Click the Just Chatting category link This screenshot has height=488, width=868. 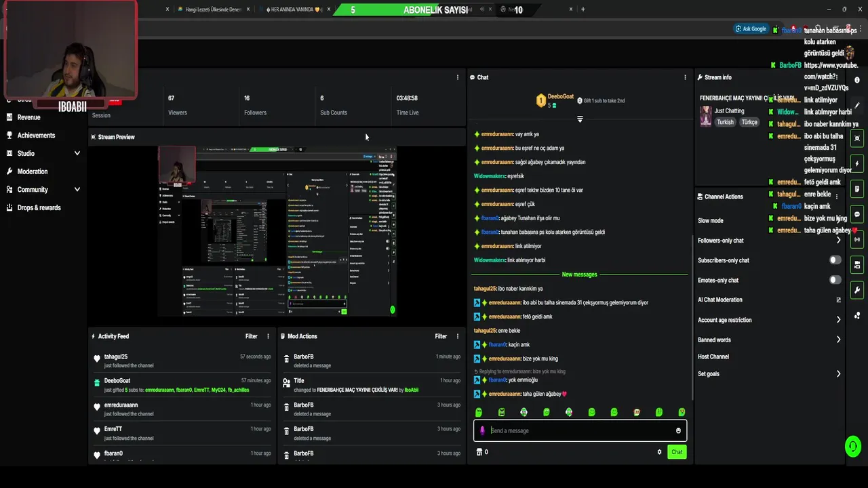point(729,110)
